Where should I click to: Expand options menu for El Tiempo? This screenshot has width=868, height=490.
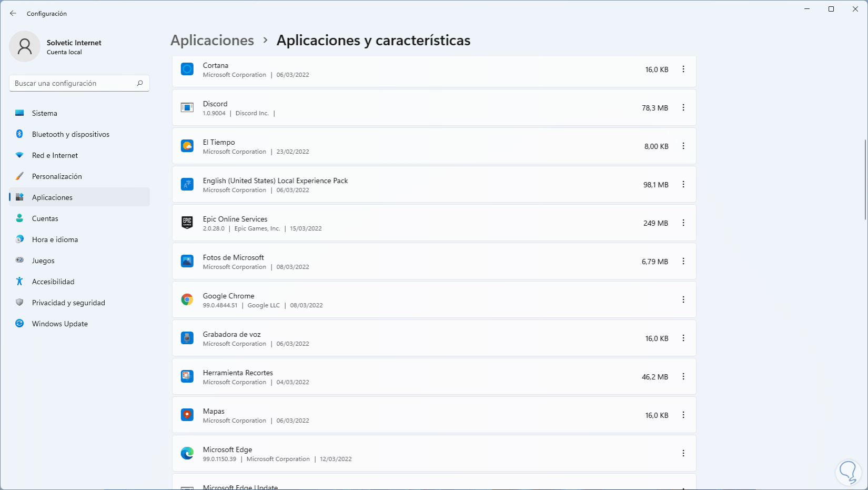[x=683, y=146]
